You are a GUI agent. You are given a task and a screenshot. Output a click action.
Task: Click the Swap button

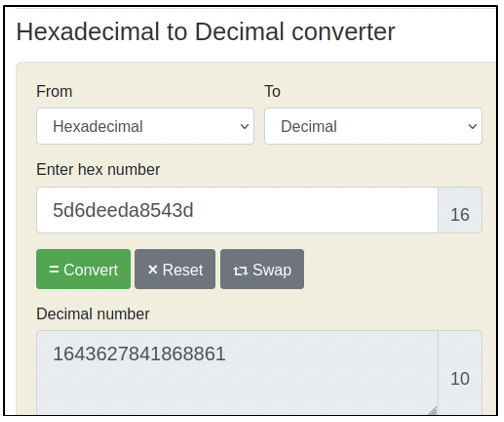[262, 269]
